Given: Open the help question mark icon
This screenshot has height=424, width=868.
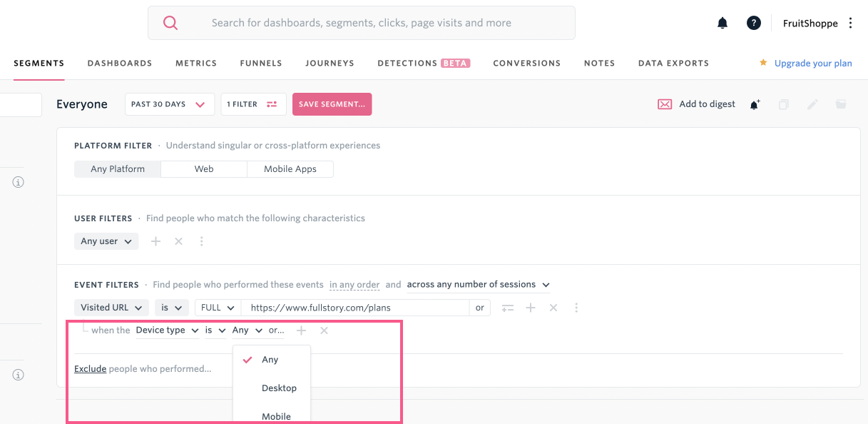Looking at the screenshot, I should tap(753, 23).
